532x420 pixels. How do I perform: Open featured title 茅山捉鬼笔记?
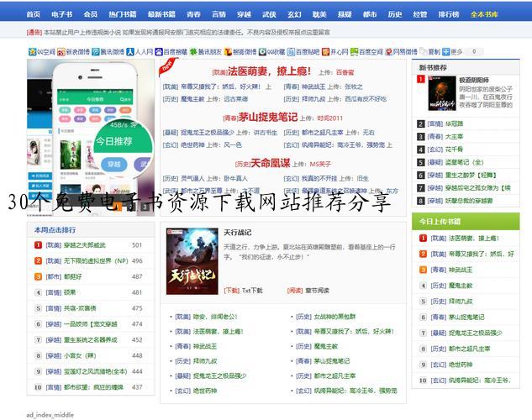tap(268, 118)
